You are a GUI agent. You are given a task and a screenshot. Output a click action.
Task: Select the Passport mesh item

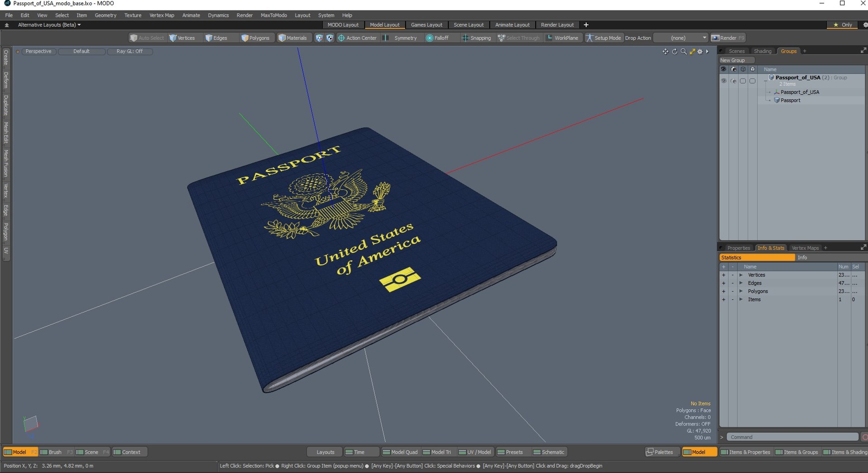pos(790,100)
